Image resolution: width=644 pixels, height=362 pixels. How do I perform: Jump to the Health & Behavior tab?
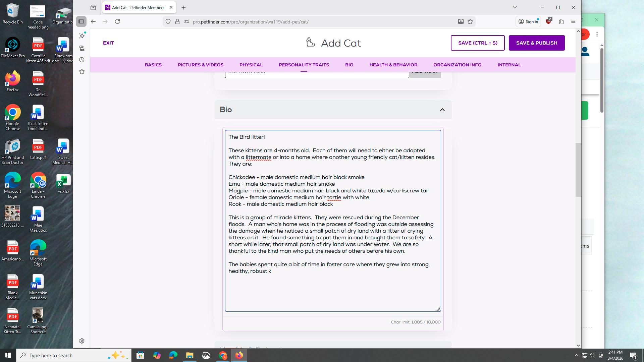[x=393, y=65]
